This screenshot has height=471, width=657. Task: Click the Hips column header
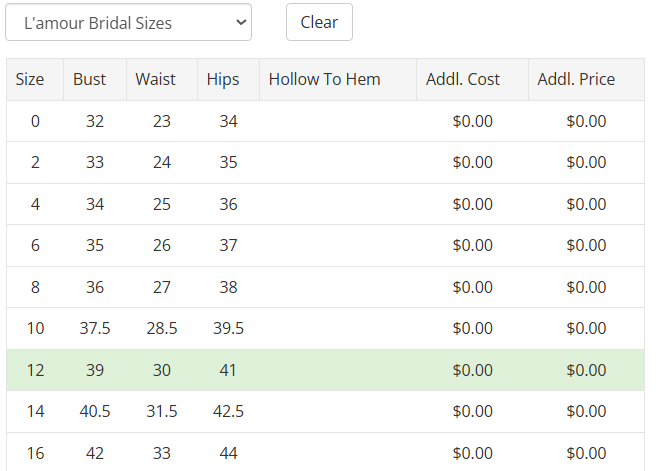click(229, 80)
